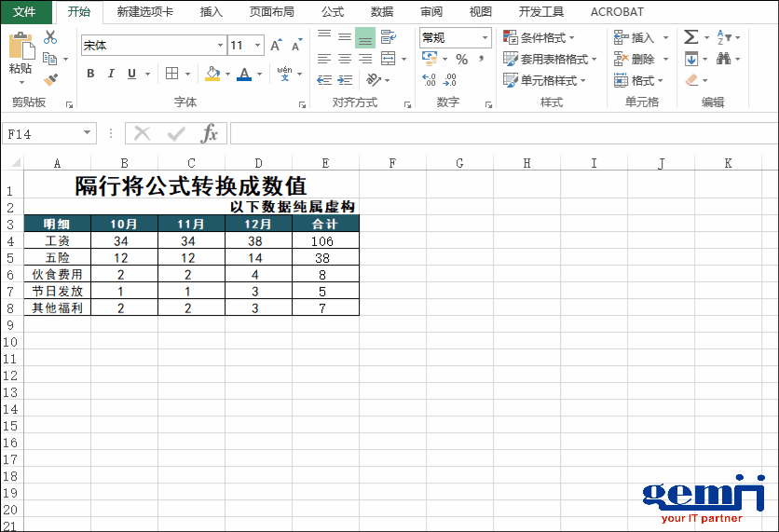Click the formula bar input field
Screen dimensions: 779x532
504,133
